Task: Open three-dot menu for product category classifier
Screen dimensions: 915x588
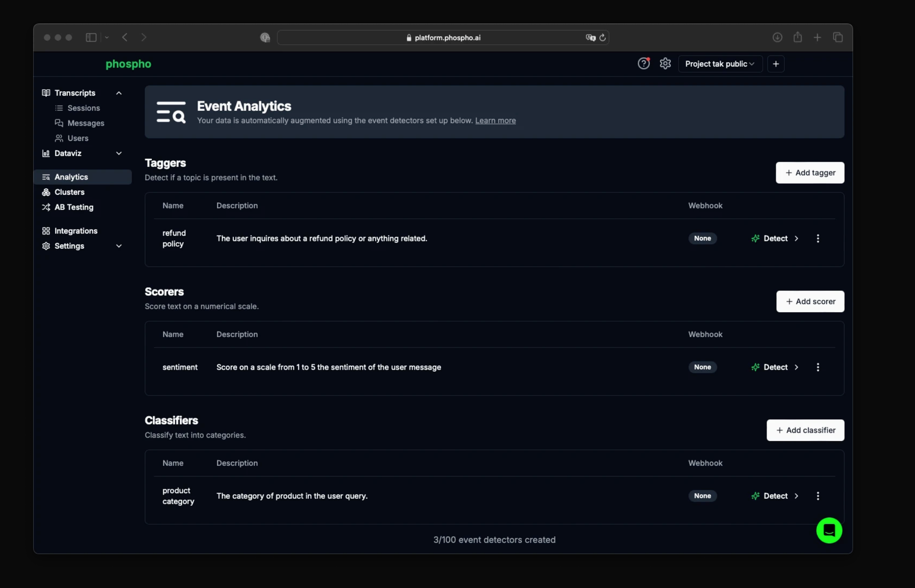Action: click(818, 496)
